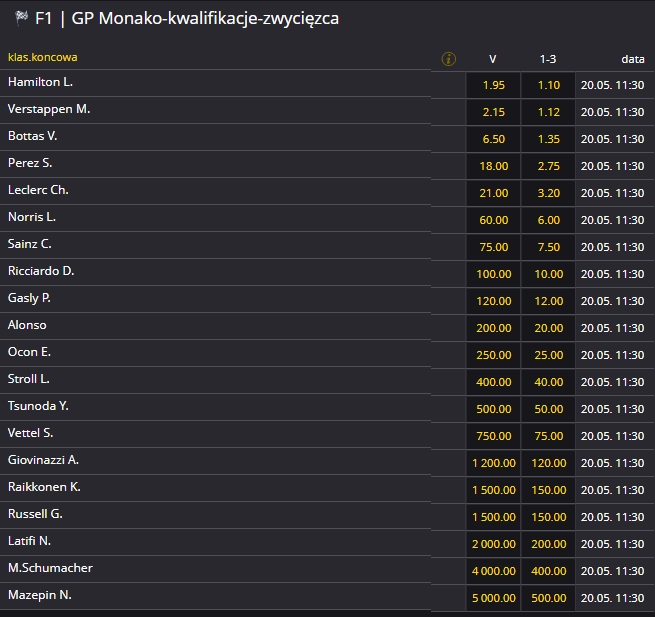Select Vettel S. win odds 750.00
This screenshot has height=617, width=655.
493,436
